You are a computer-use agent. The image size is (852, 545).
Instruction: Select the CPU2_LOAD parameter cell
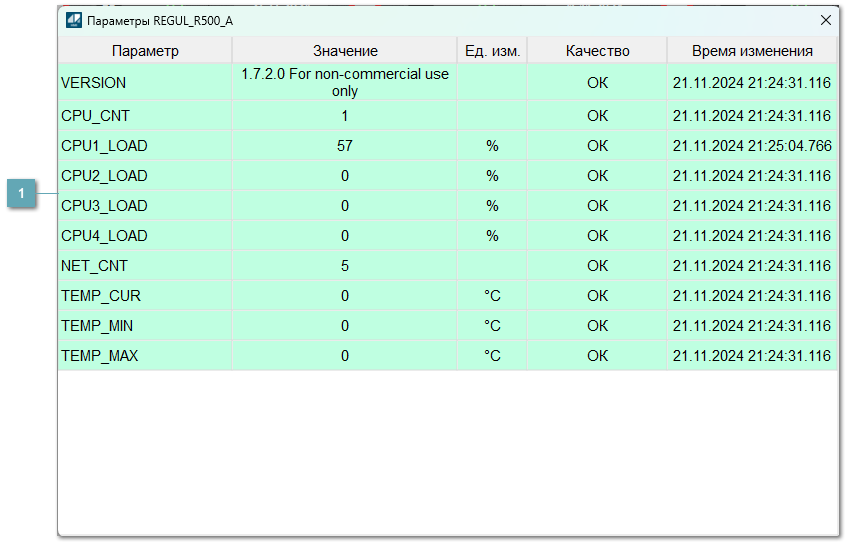[145, 176]
